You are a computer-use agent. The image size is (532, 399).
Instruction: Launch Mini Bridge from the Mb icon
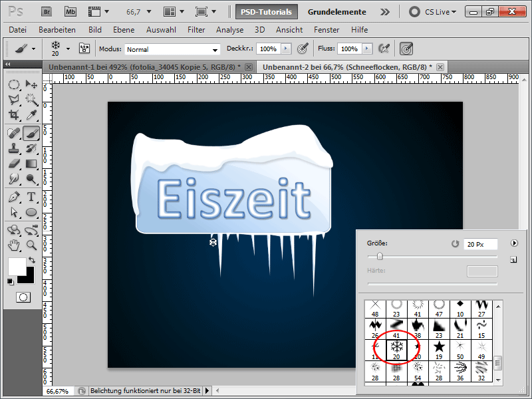[70, 12]
